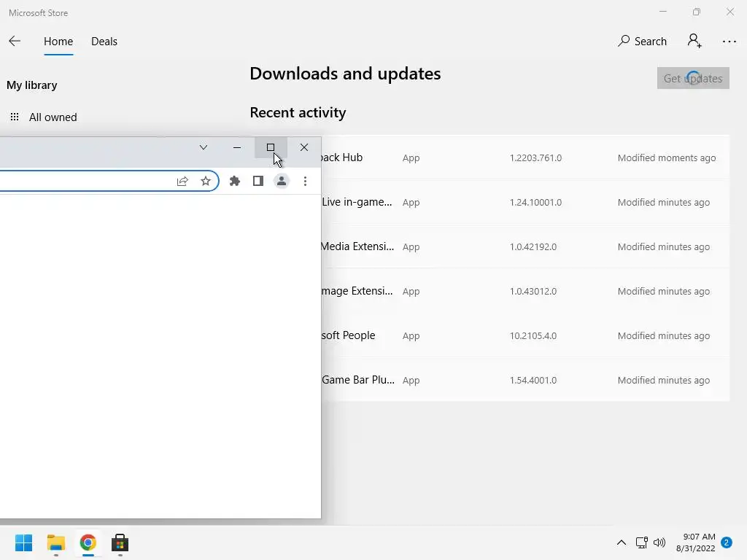Image resolution: width=747 pixels, height=560 pixels.
Task: Open File Explorer from taskbar
Action: pos(55,542)
